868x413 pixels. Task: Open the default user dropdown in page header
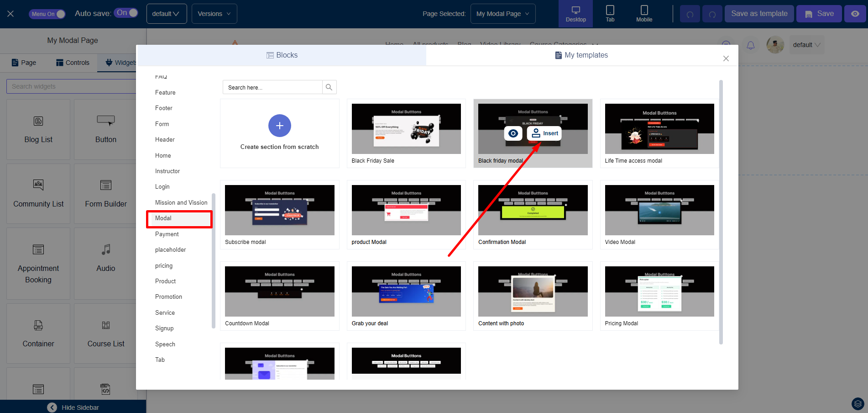pos(806,45)
